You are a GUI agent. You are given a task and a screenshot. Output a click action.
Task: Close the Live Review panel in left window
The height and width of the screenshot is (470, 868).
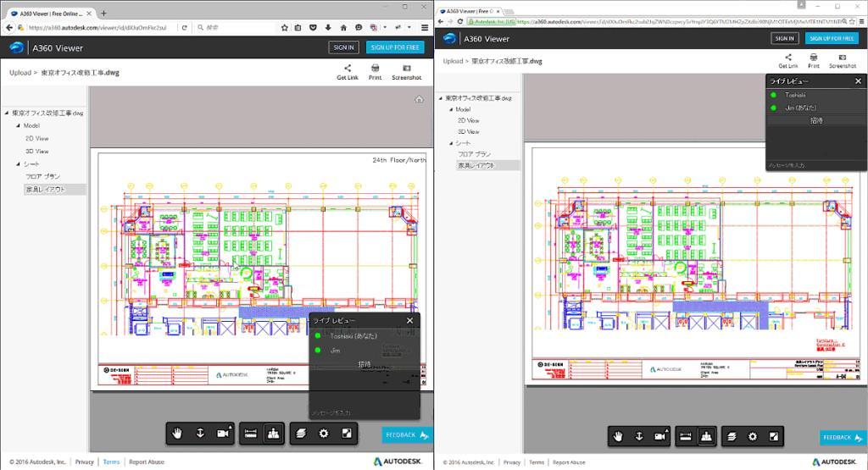click(409, 321)
